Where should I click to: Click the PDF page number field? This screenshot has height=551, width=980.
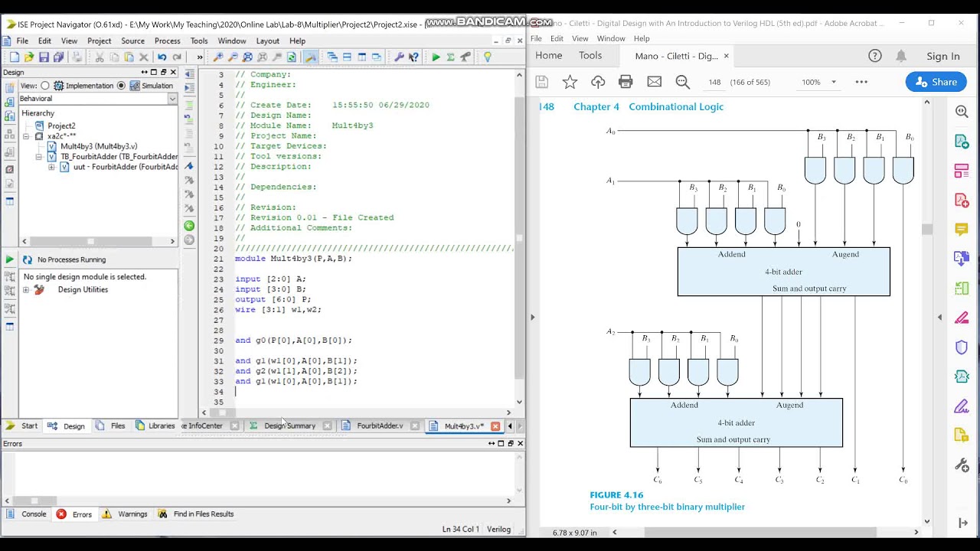point(714,82)
